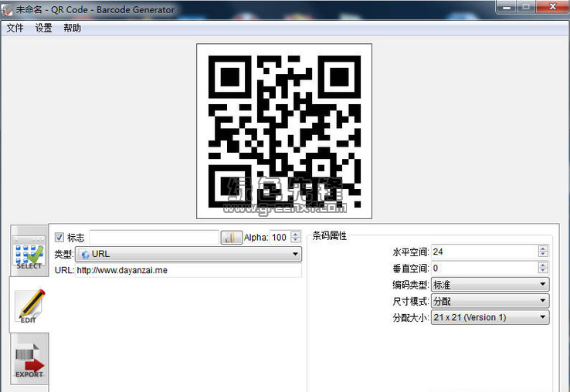Open the SELECT tab icon
The image size is (570, 392).
[x=29, y=252]
